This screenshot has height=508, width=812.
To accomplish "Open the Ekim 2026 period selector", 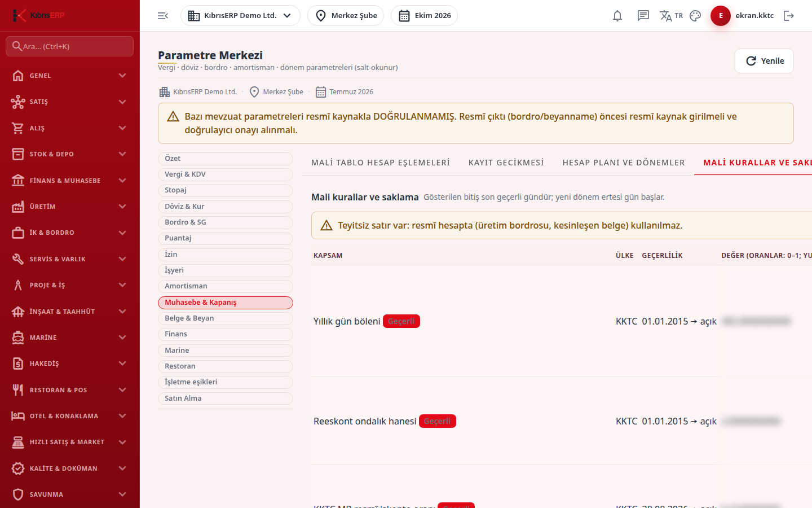I will tap(424, 16).
